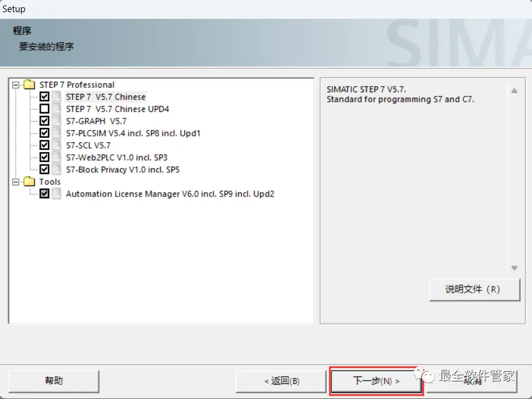Click the package icon beside S7-GRAPH V5.7
This screenshot has width=532, height=399.
(56, 121)
